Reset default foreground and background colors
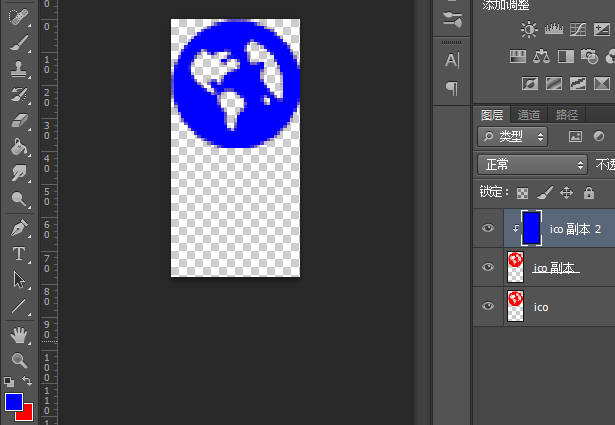This screenshot has height=425, width=615. (x=9, y=381)
